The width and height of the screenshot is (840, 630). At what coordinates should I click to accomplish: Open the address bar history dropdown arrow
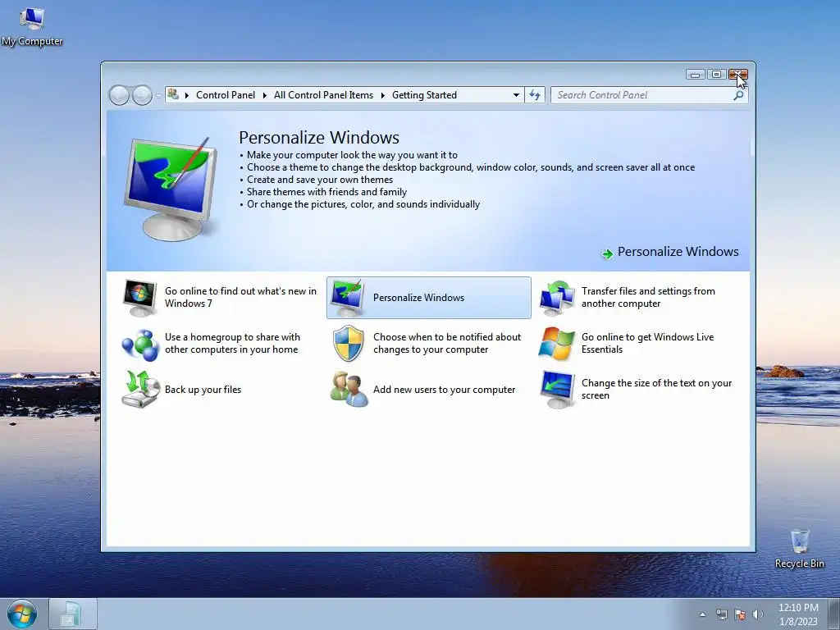click(516, 95)
